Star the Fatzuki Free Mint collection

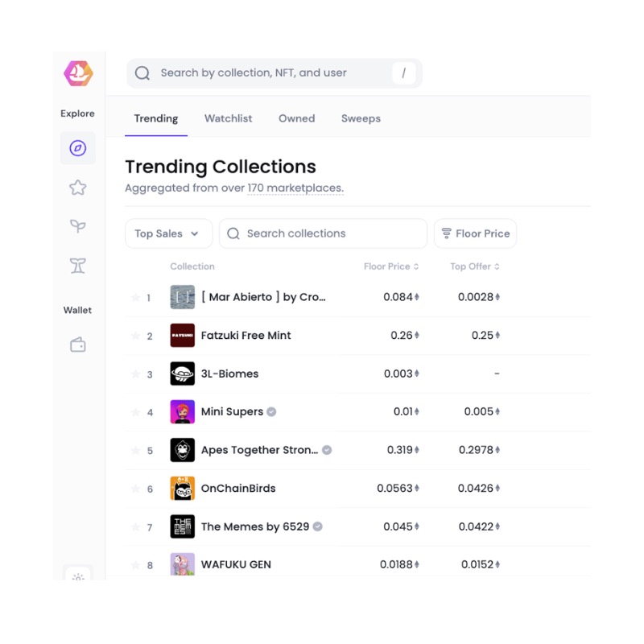(135, 336)
